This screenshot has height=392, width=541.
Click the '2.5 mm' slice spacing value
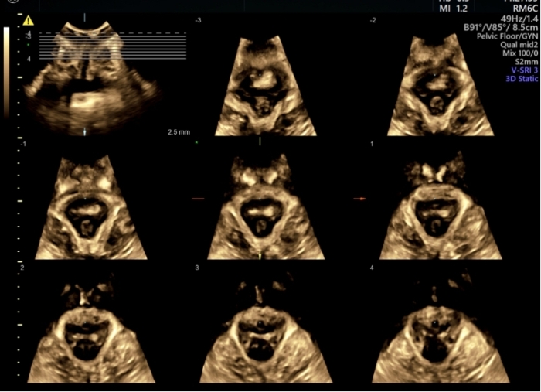[x=179, y=131]
